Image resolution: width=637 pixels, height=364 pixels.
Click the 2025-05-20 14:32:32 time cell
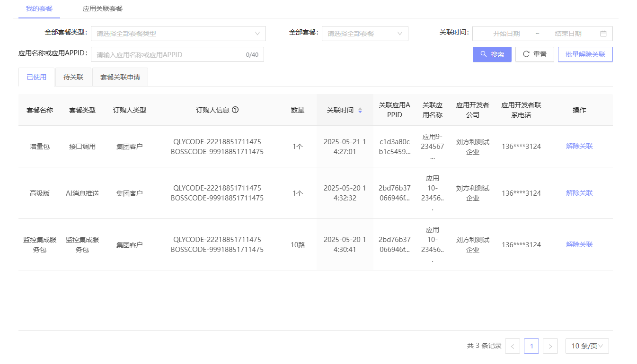345,193
